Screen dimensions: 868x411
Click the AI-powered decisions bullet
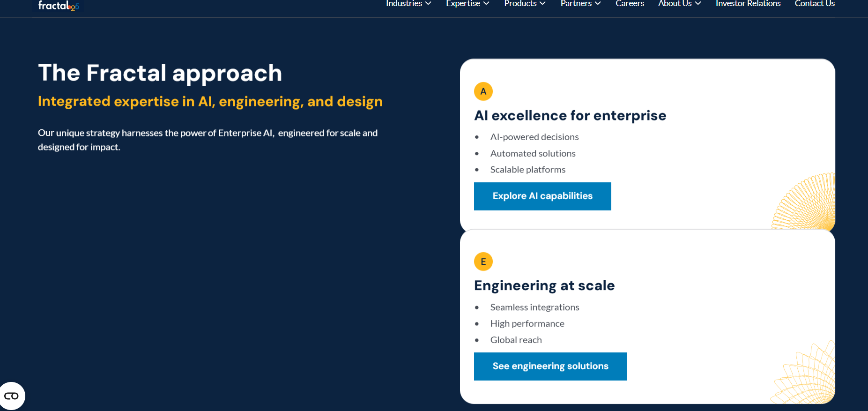[x=534, y=137]
